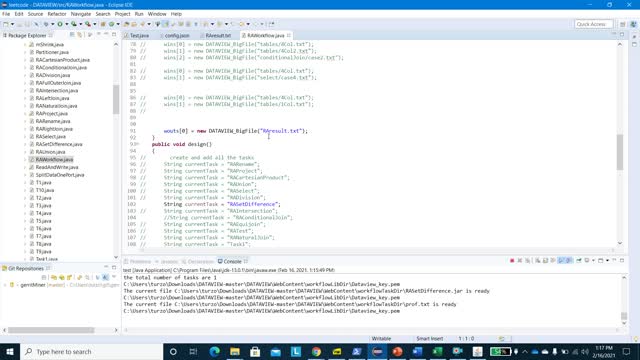The height and width of the screenshot is (360, 640).
Task: Open the Navigate menu
Action: [81, 14]
